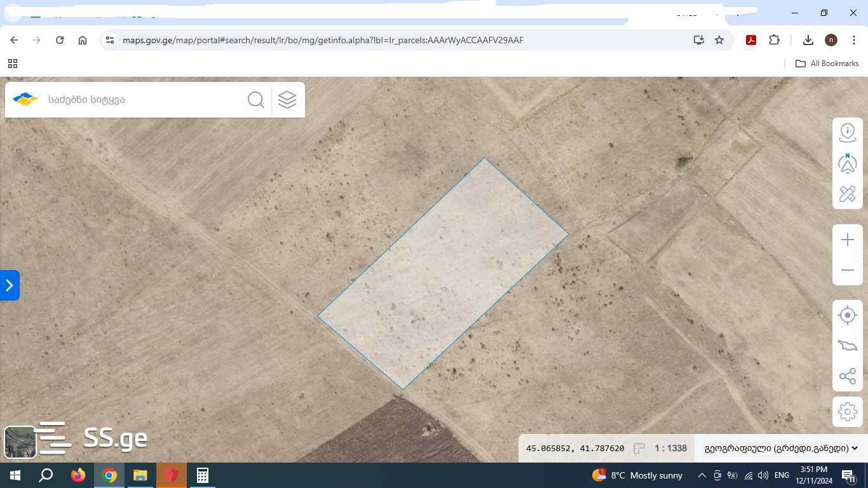This screenshot has height=488, width=868.
Task: Open the Windows taskbar Calculator app
Action: click(x=203, y=475)
